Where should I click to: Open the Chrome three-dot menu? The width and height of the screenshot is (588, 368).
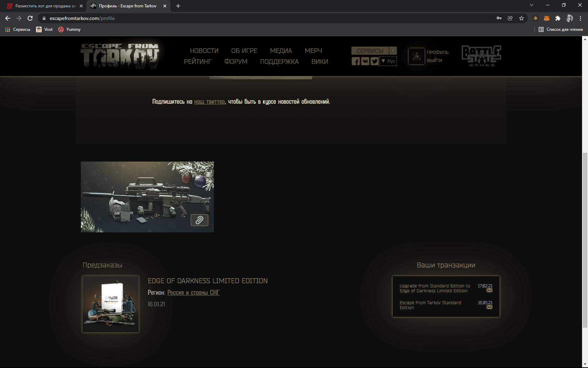point(581,18)
